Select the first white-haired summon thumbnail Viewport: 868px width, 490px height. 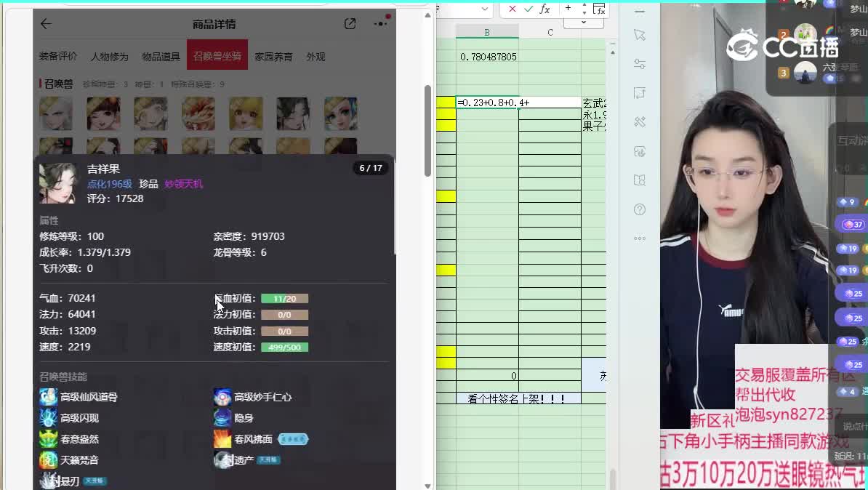click(56, 113)
